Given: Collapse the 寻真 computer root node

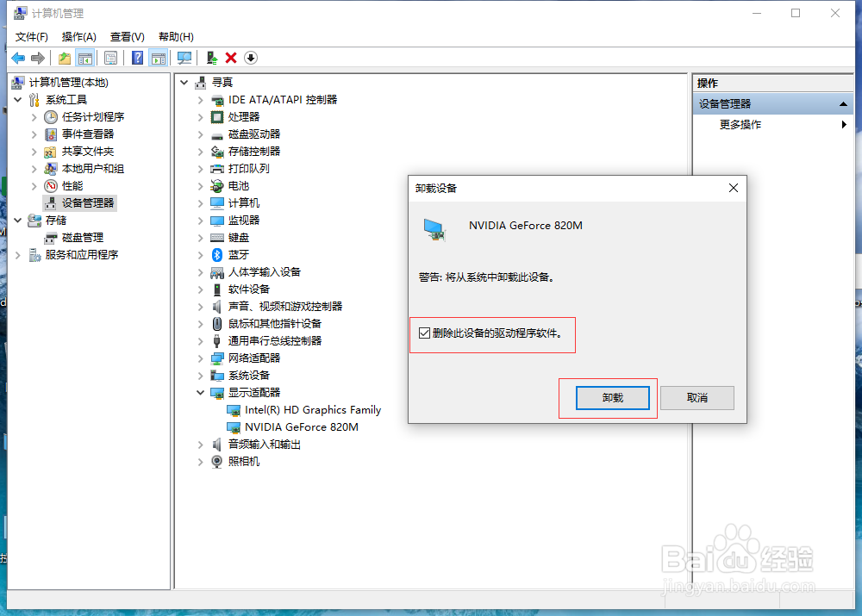Looking at the screenshot, I should 184,83.
